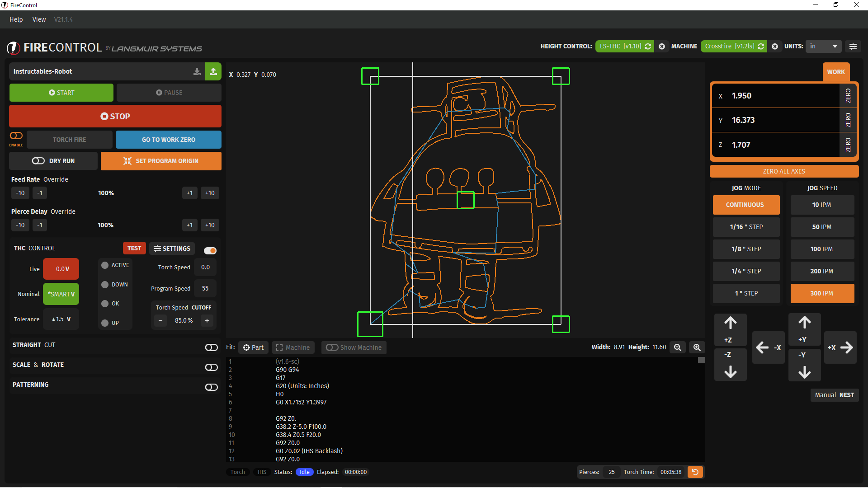Screen dimensions: 868x488
Task: Jog the machine with +X arrow
Action: tap(840, 347)
